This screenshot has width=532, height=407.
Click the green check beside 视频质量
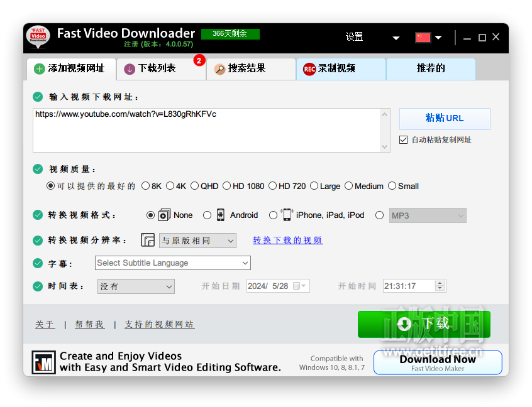[x=38, y=169]
